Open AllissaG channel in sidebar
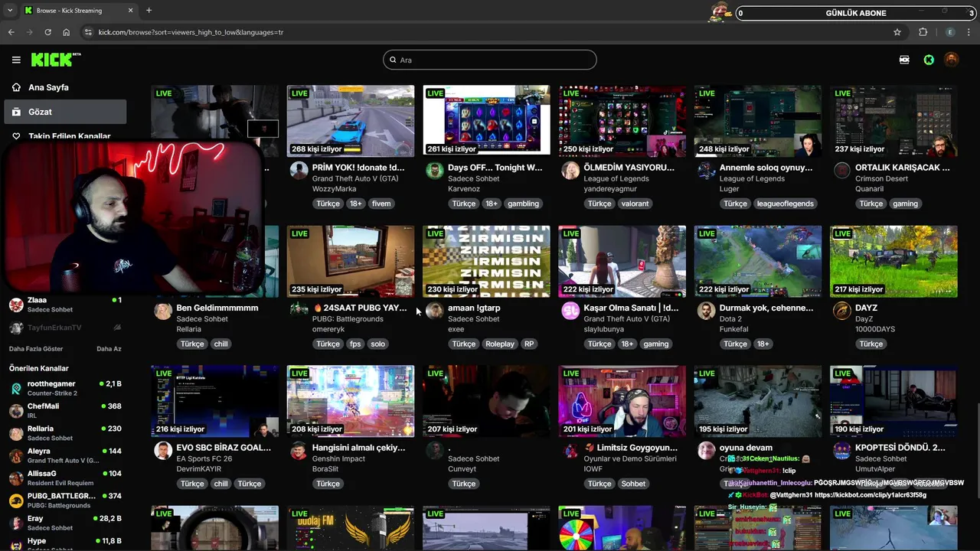Viewport: 980px width, 551px height. (x=65, y=478)
